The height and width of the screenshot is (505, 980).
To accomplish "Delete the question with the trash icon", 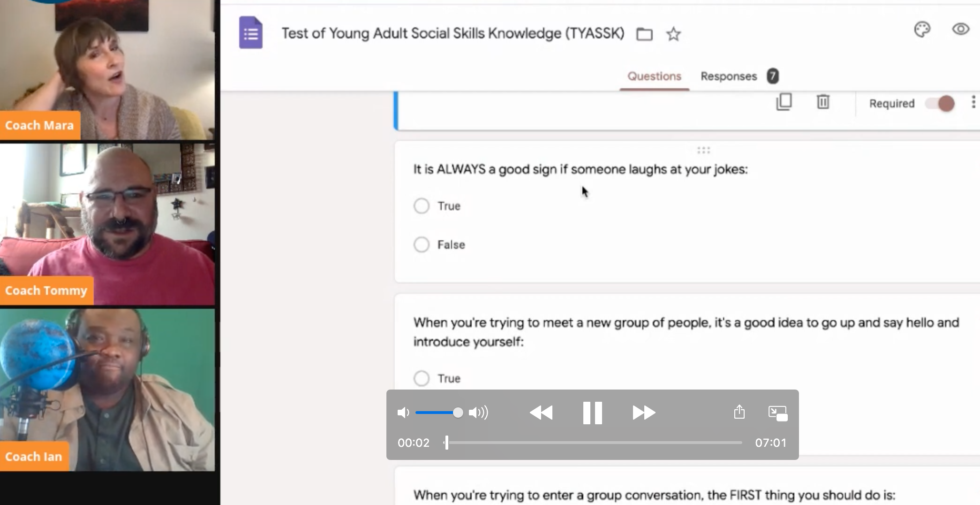I will point(823,102).
